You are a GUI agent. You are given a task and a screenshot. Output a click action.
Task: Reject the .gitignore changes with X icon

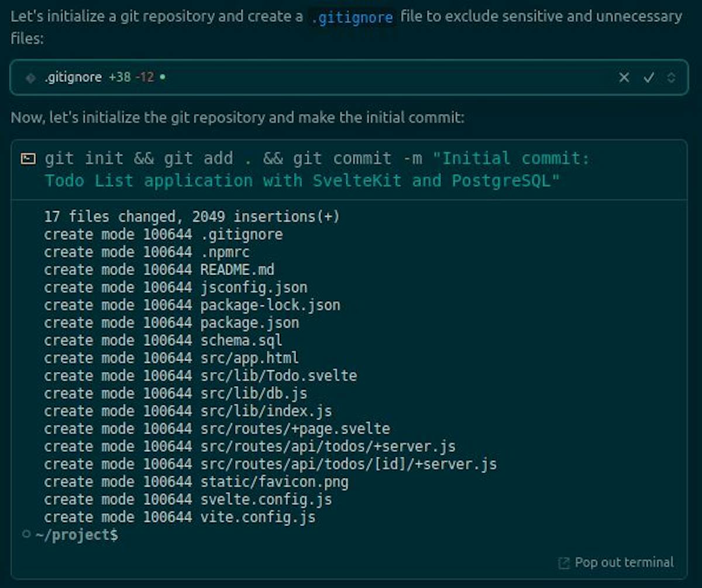pos(624,77)
